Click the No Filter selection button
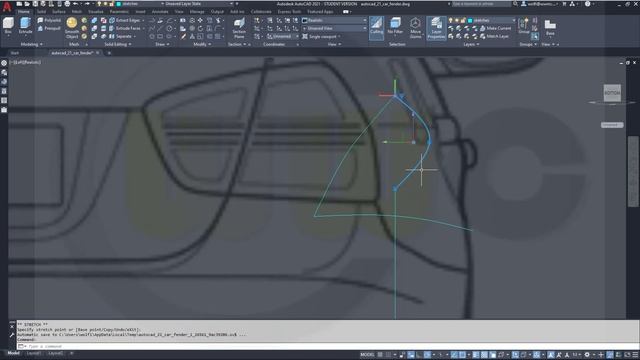 click(x=395, y=27)
